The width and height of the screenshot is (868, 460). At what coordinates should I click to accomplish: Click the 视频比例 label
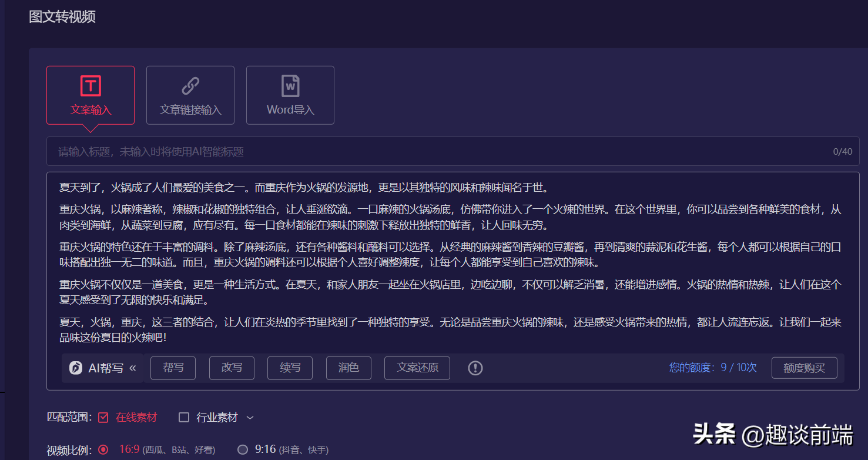tap(69, 451)
